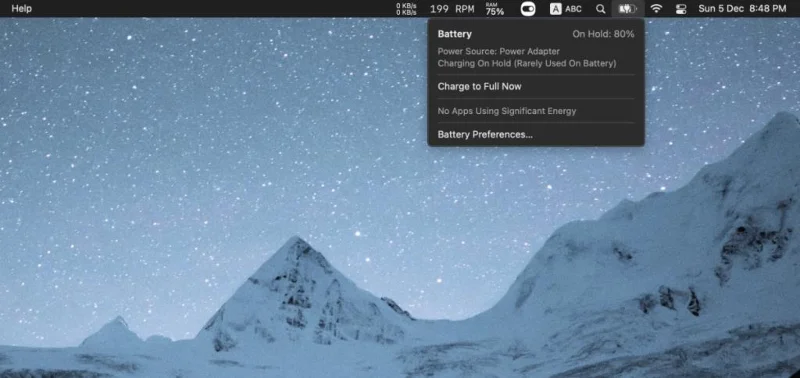Click the white toggle-shaped menu bar icon
Image resolution: width=800 pixels, height=378 pixels.
point(528,9)
